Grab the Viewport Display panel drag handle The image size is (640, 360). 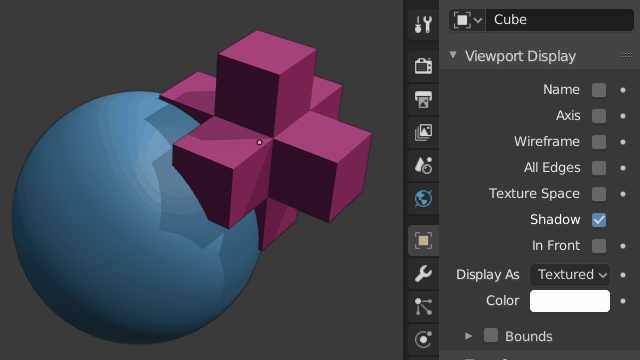coord(627,56)
